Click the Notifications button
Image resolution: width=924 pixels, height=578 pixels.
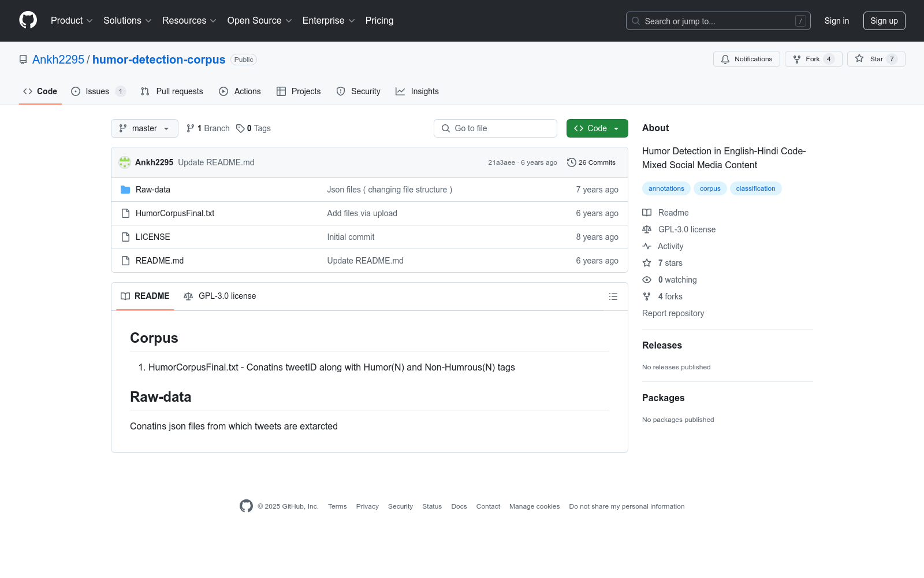(x=747, y=59)
